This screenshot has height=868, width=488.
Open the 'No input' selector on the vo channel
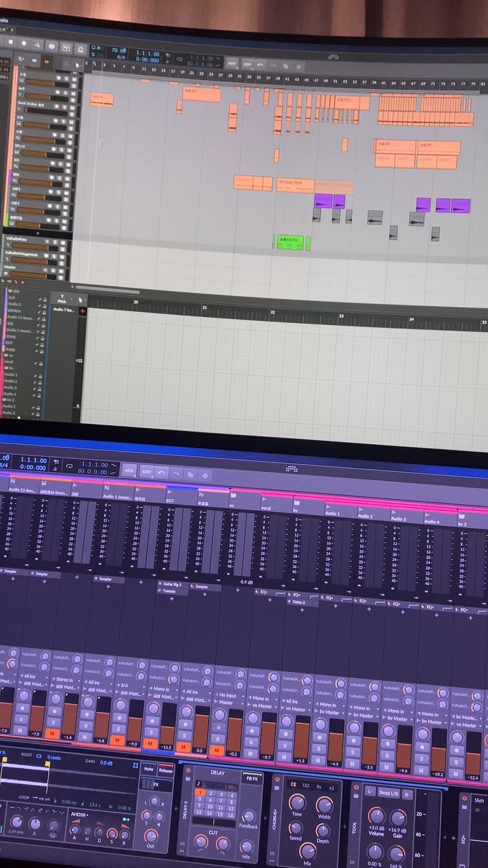[228, 696]
